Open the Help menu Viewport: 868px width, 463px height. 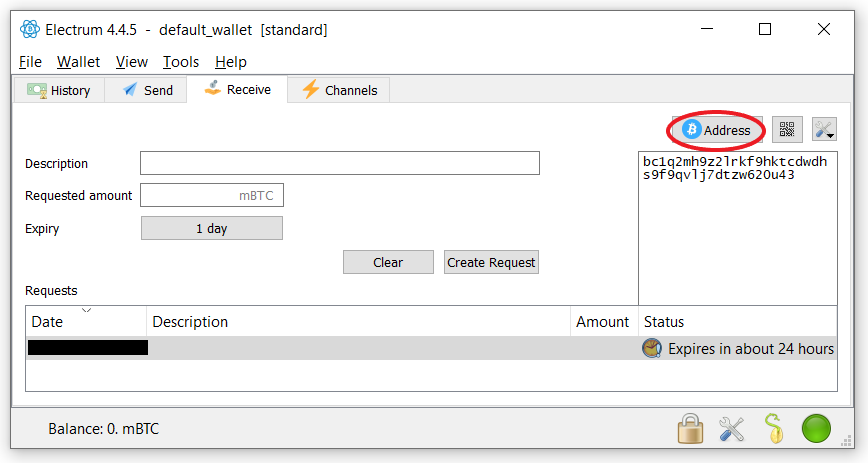[x=230, y=62]
